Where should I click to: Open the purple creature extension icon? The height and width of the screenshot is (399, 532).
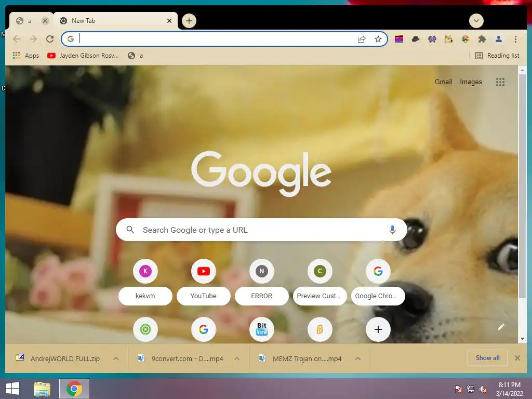point(432,39)
